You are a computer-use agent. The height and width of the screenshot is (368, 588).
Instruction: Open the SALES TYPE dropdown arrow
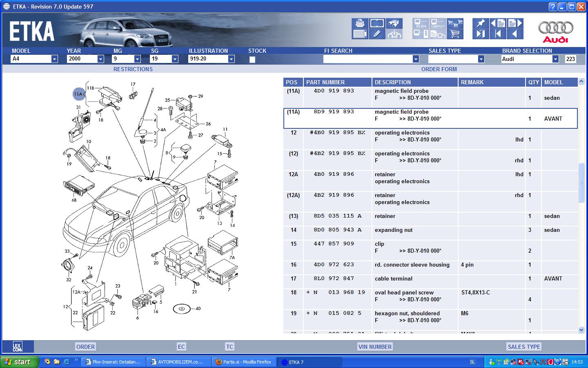(481, 59)
